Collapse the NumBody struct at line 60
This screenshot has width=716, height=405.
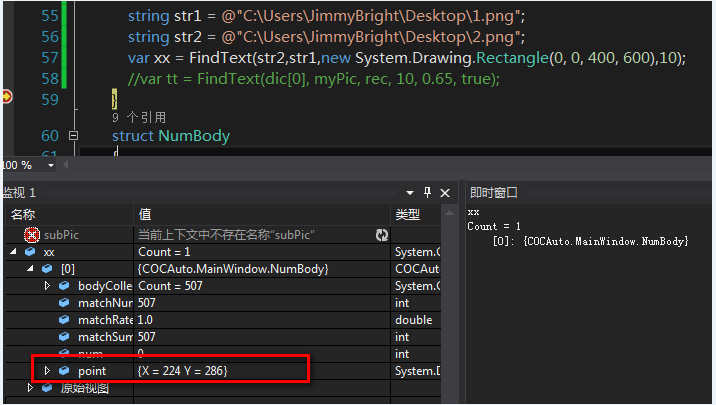[x=73, y=136]
